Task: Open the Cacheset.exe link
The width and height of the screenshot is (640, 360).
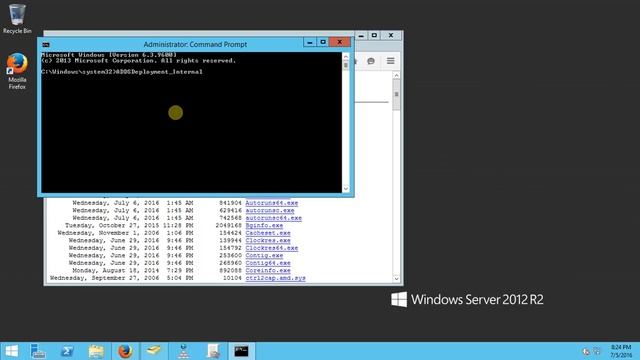Action: point(268,233)
